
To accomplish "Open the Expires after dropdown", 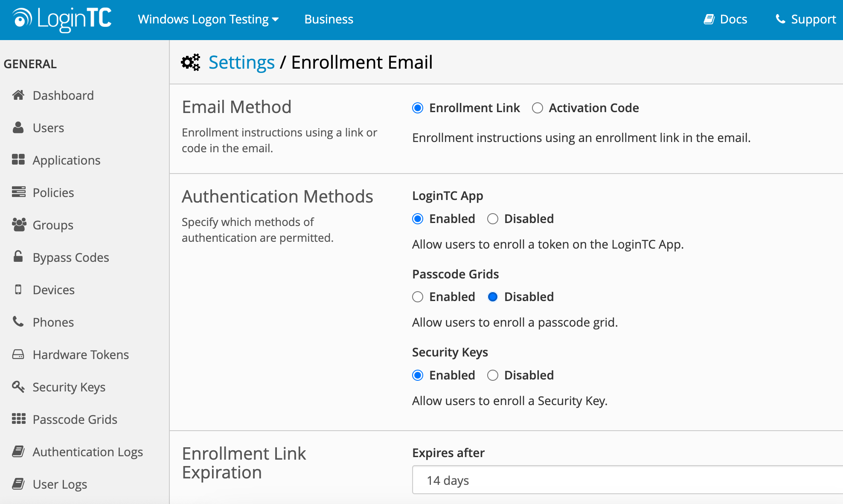I will click(x=627, y=480).
